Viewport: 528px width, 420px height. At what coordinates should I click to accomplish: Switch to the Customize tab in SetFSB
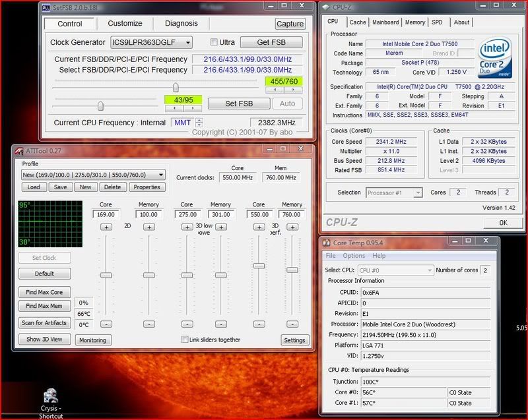pyautogui.click(x=125, y=23)
